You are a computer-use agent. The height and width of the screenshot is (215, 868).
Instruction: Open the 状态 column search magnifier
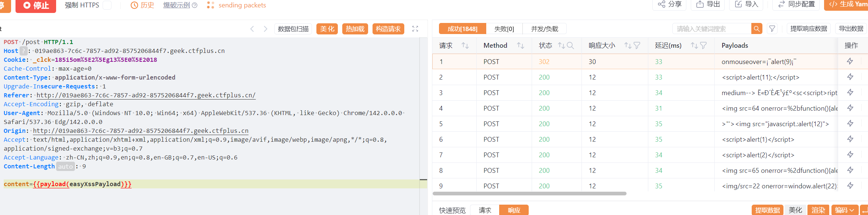(x=570, y=46)
